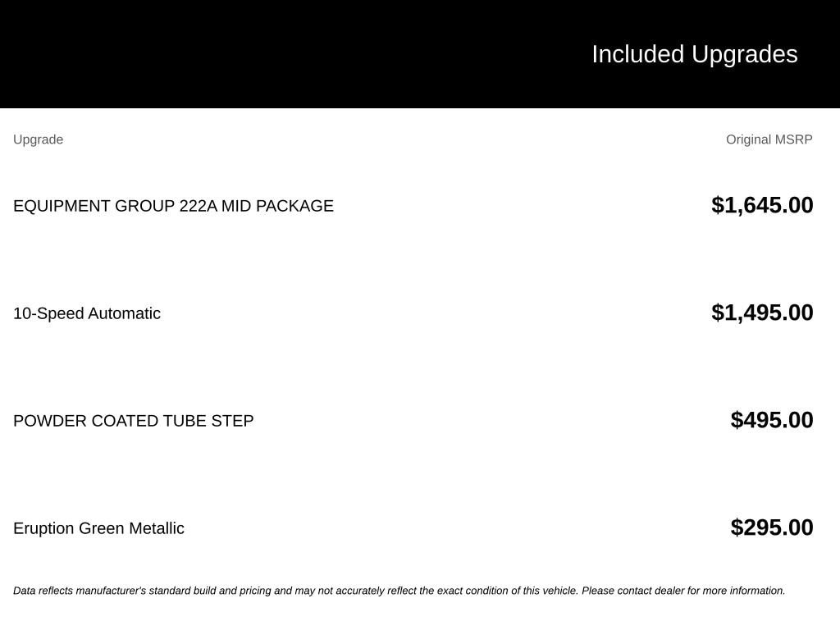Click the word 'Upgrades' in the title
The width and height of the screenshot is (840, 630).
(745, 55)
